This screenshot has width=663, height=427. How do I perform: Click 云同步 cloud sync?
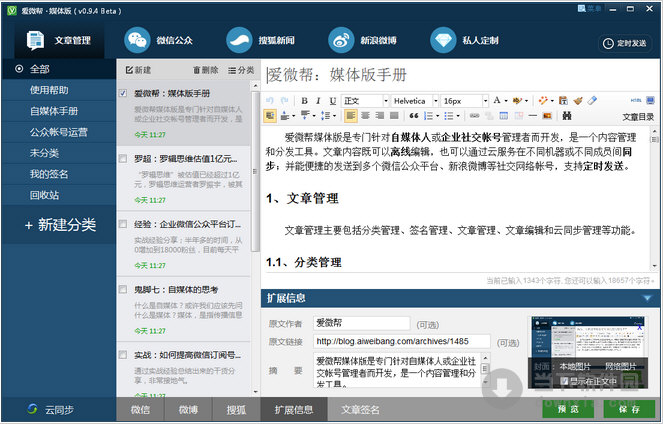click(51, 409)
